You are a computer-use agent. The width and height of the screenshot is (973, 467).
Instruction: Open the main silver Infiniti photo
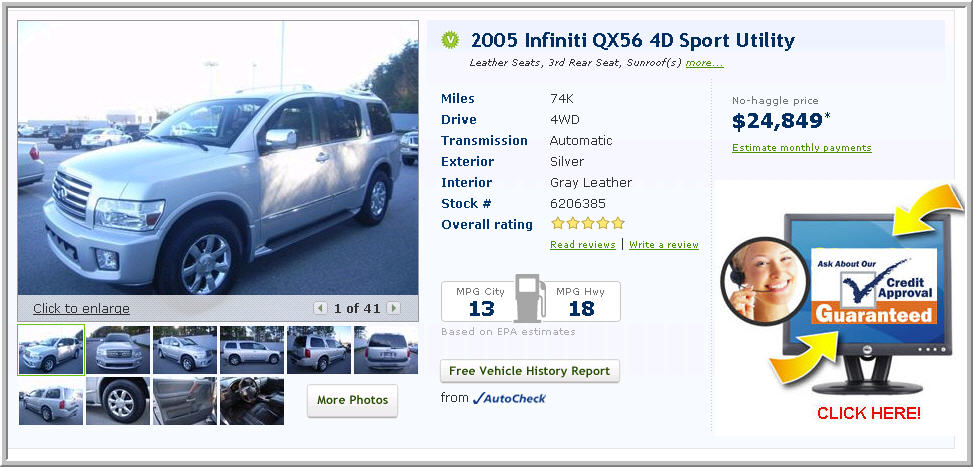click(218, 158)
